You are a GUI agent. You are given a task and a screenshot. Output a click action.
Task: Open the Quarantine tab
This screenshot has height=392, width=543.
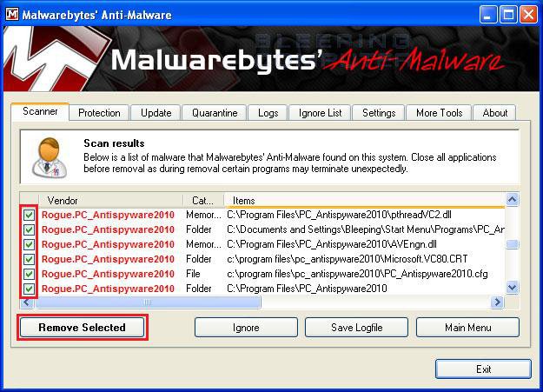click(215, 113)
